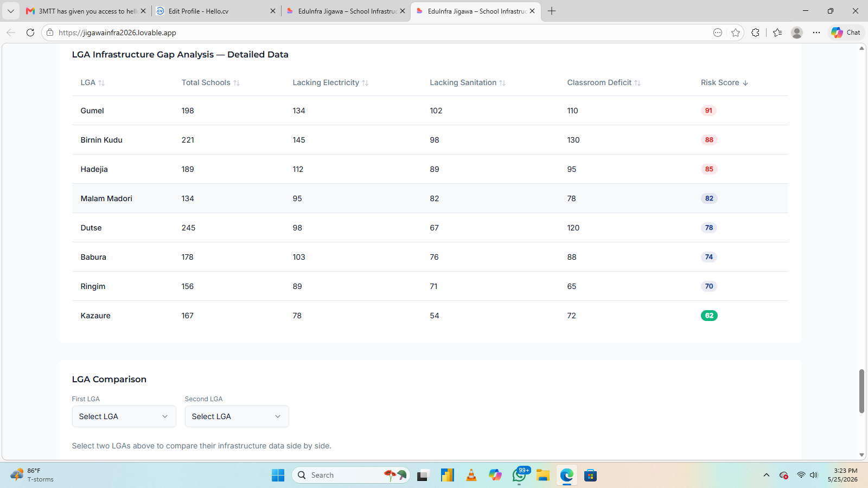The height and width of the screenshot is (488, 868).
Task: Open Microsoft Store from taskbar
Action: click(591, 476)
